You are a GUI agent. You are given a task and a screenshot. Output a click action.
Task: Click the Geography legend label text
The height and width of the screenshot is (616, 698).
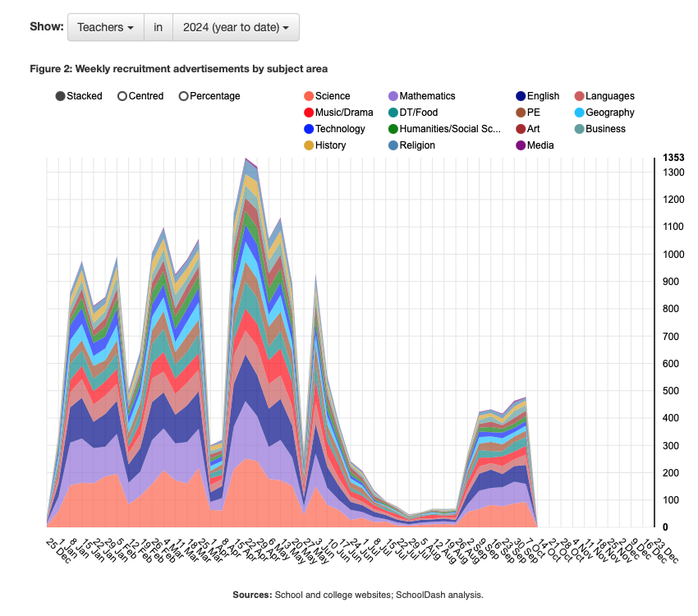point(610,113)
